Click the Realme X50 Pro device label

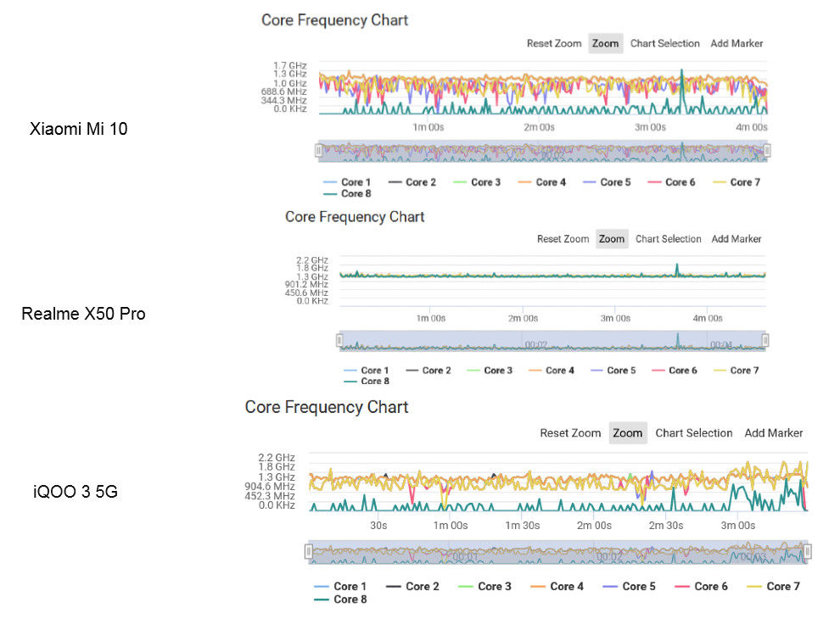[x=83, y=314]
